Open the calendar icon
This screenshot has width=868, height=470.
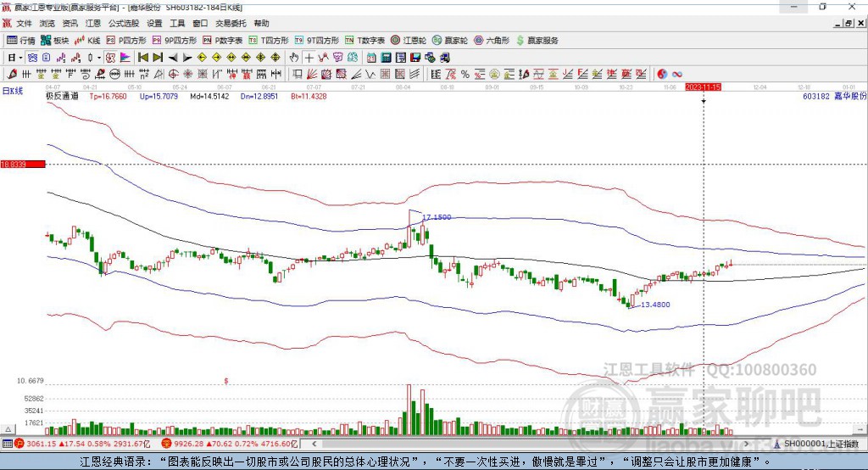point(371,58)
